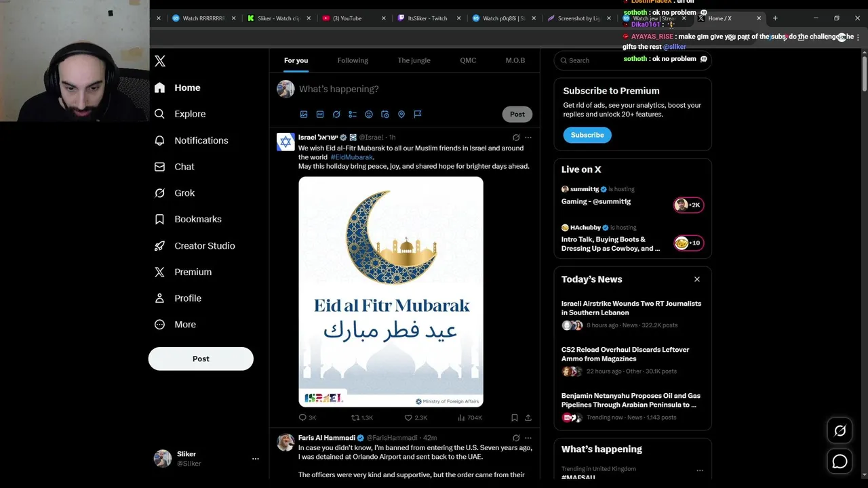This screenshot has width=868, height=488.
Task: Open the Eid al Fitr Mubarak image
Action: pyautogui.click(x=391, y=292)
